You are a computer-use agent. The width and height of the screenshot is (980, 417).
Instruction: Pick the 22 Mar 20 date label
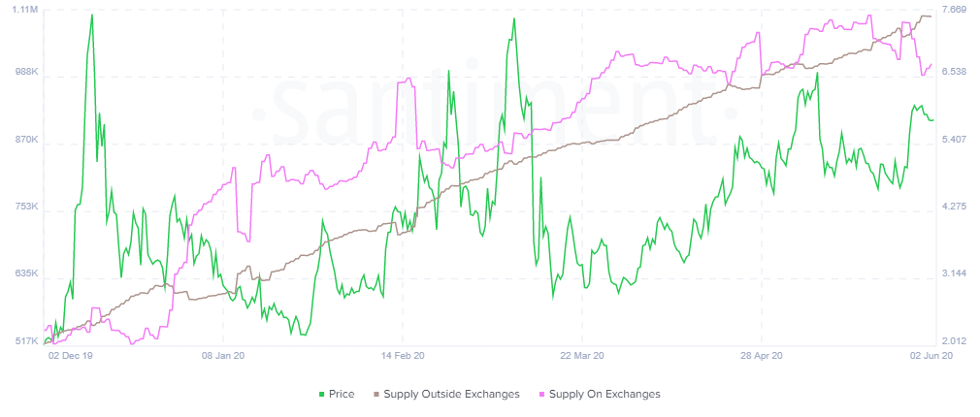(583, 356)
